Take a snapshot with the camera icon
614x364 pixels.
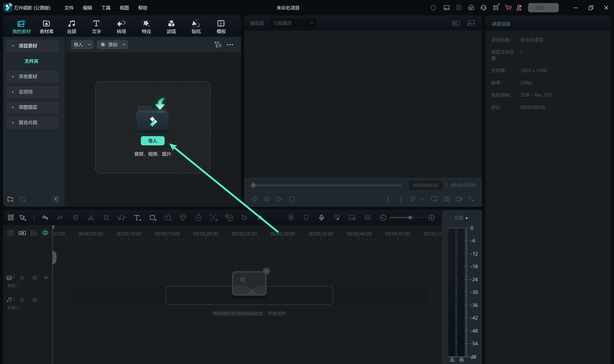pyautogui.click(x=447, y=199)
